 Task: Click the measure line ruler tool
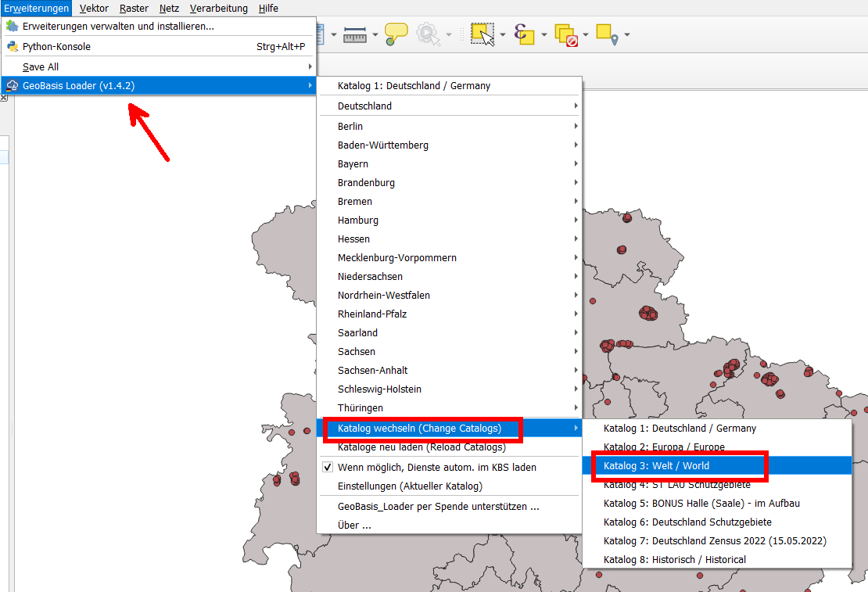coord(354,34)
